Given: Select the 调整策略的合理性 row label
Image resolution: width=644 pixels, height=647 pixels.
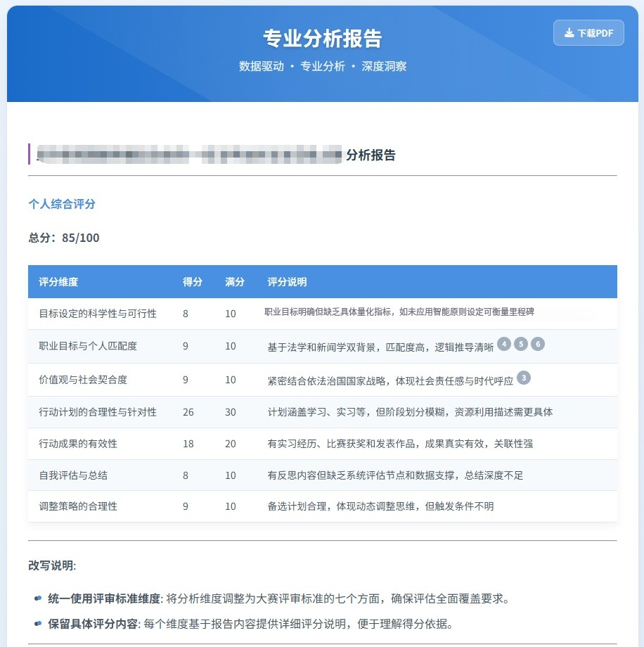Looking at the screenshot, I should (78, 506).
